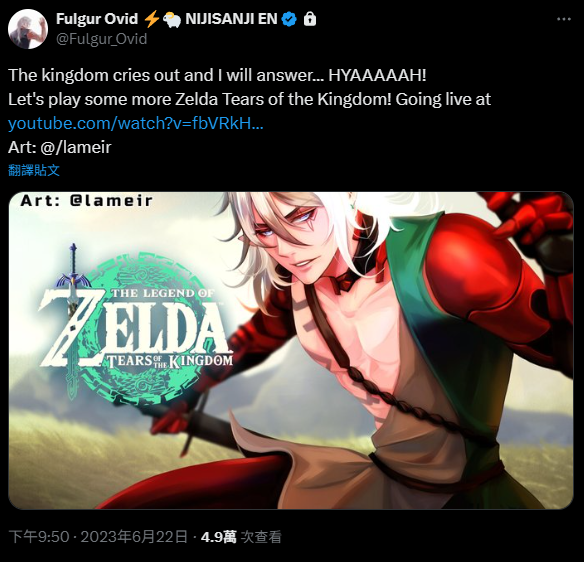Click the NIJISANJI EN text in name

tap(231, 19)
